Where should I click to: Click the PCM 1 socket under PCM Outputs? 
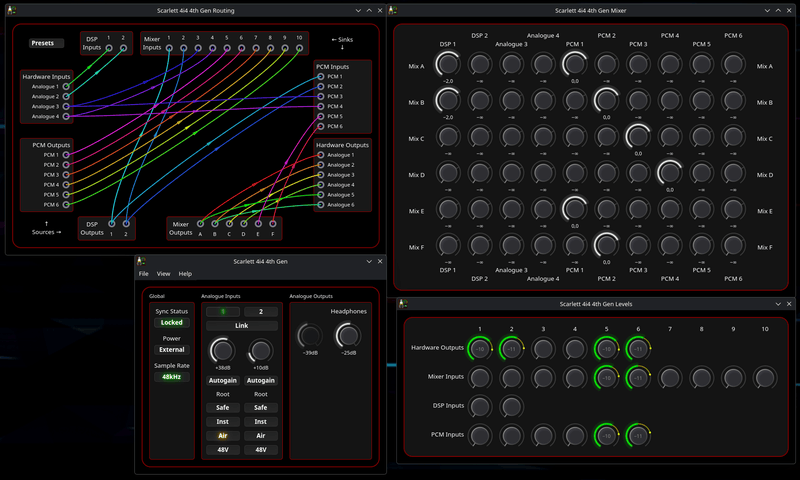(66, 155)
